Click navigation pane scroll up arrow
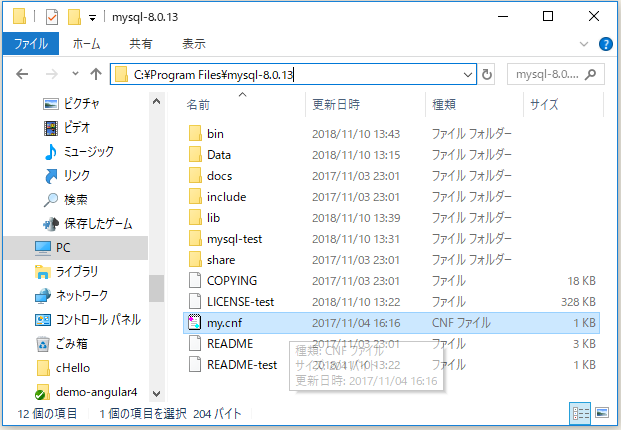The image size is (621, 430). click(x=156, y=102)
